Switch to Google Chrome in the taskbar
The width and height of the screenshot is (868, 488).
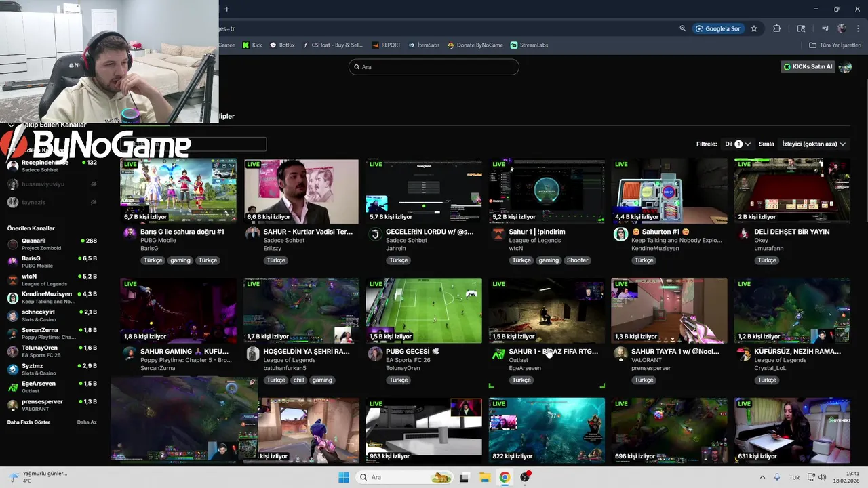505,477
